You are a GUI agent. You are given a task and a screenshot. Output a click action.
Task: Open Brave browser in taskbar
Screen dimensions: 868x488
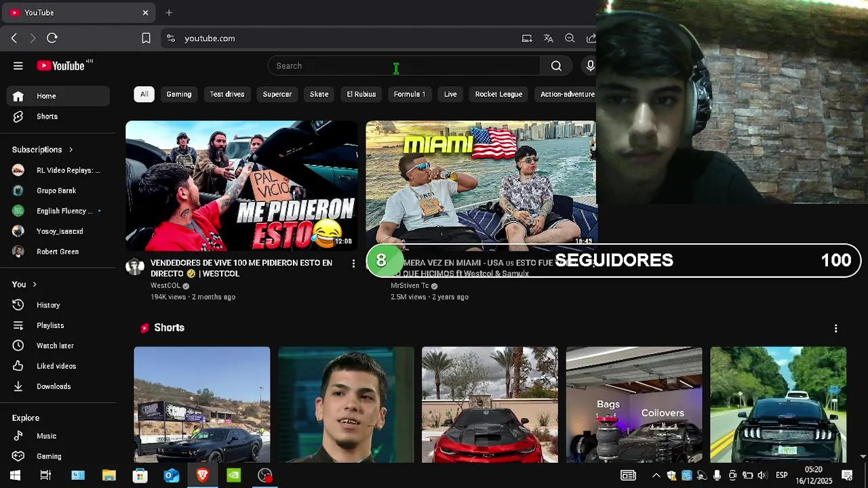click(202, 475)
